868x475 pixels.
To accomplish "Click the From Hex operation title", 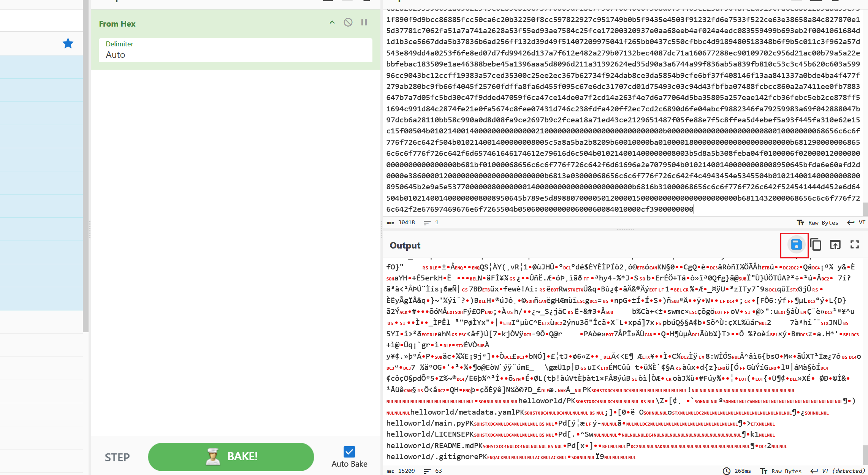I will point(117,24).
